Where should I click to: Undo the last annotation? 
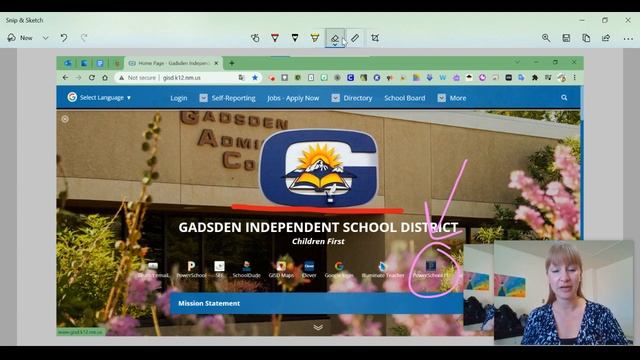point(64,38)
